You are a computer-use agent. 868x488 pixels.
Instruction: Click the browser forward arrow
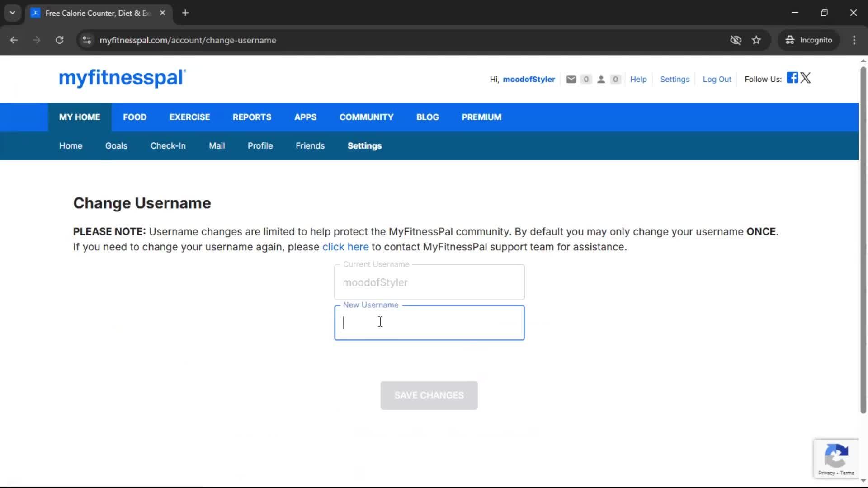tap(36, 40)
